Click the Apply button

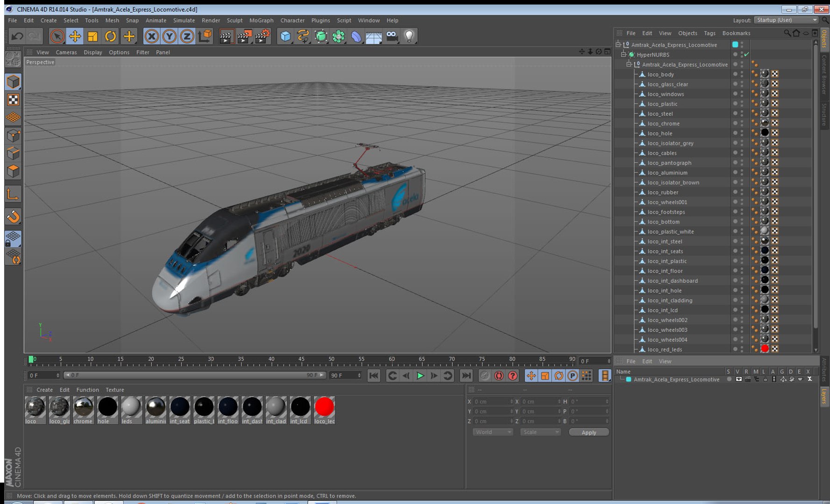point(589,432)
